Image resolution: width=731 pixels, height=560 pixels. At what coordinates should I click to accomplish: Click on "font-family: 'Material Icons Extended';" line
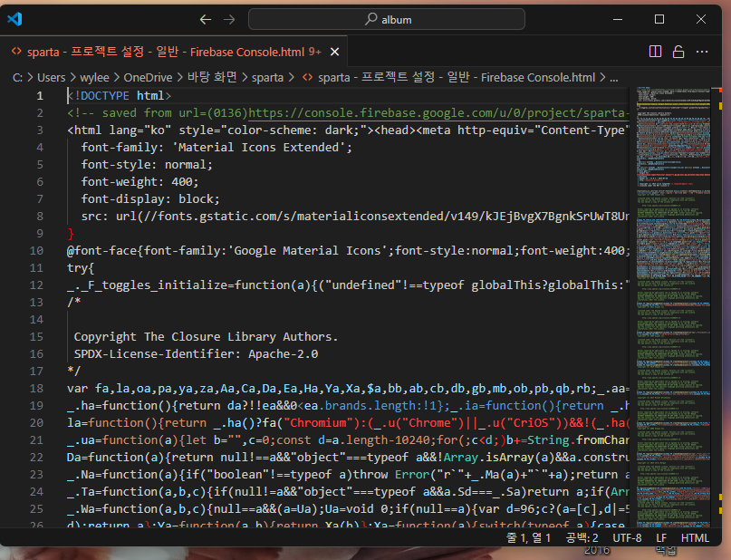216,148
